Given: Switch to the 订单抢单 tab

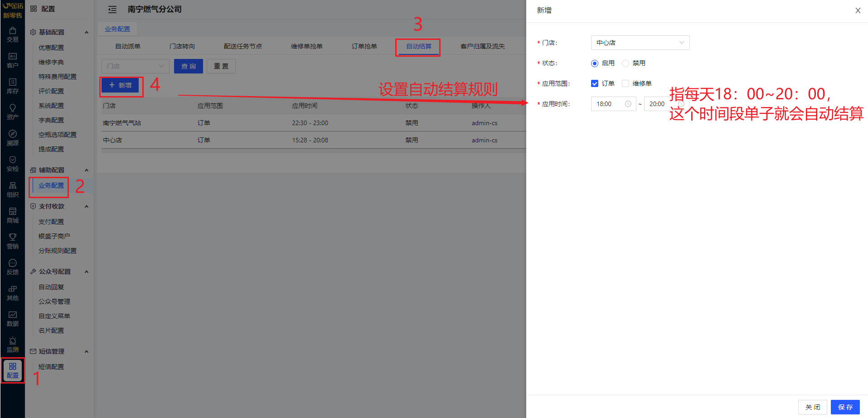Looking at the screenshot, I should pos(364,46).
